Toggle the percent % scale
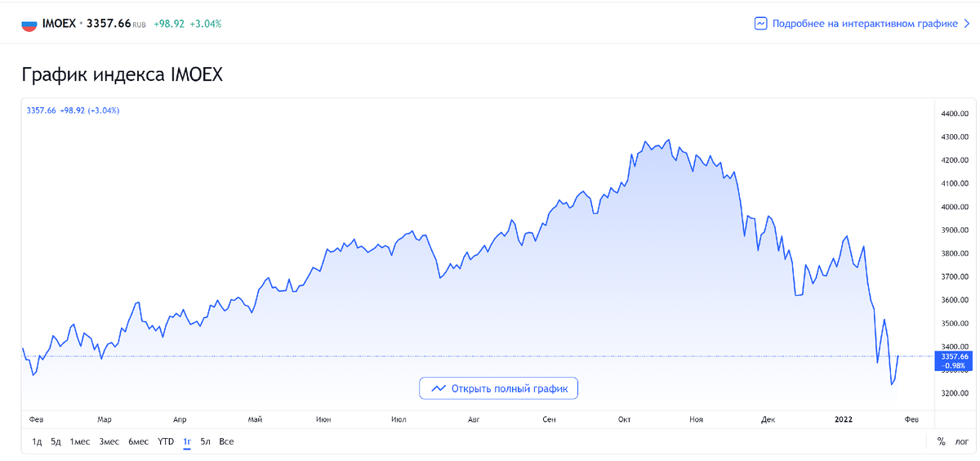The height and width of the screenshot is (461, 980). pyautogui.click(x=942, y=441)
